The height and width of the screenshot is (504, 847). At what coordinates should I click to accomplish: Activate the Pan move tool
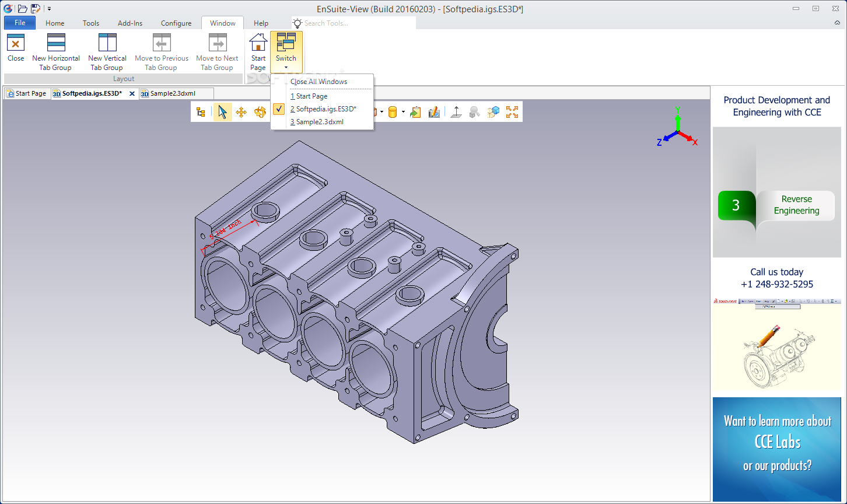(241, 112)
